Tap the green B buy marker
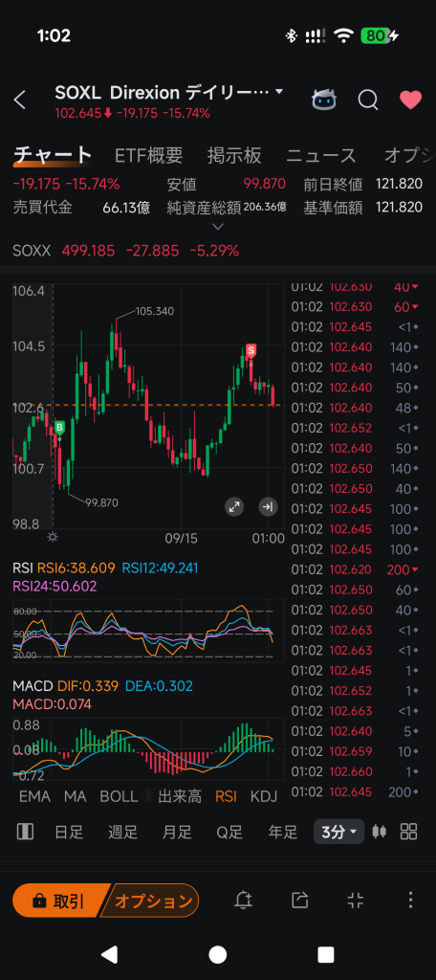436x980 pixels. coord(59,428)
